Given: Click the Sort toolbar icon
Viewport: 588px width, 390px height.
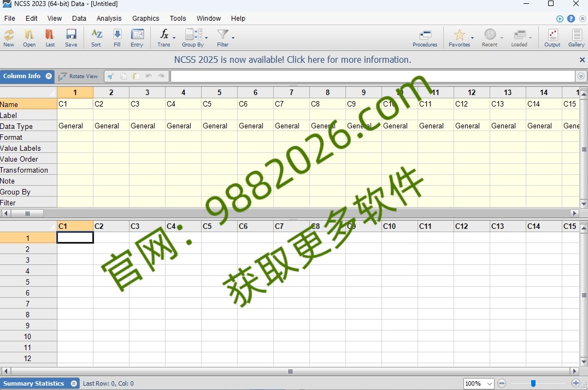Looking at the screenshot, I should click(96, 38).
